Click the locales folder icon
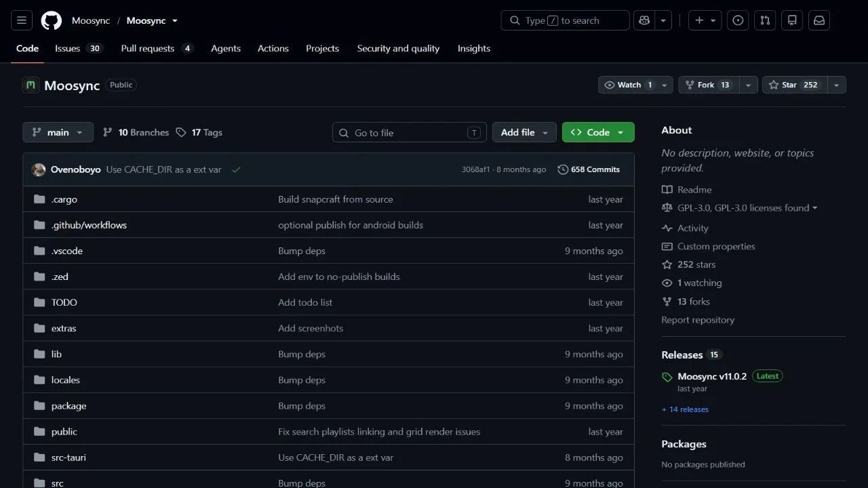 pyautogui.click(x=39, y=380)
